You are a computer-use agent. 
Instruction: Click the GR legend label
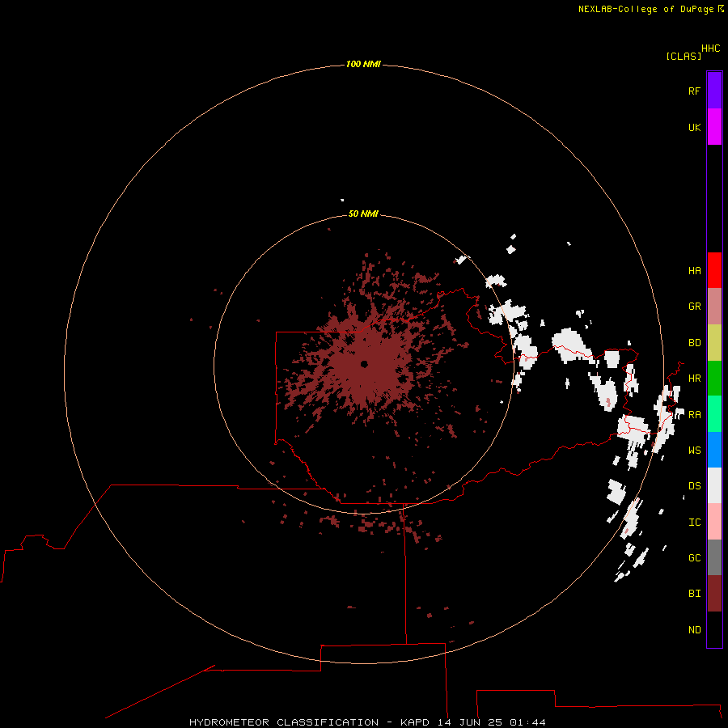click(x=694, y=307)
